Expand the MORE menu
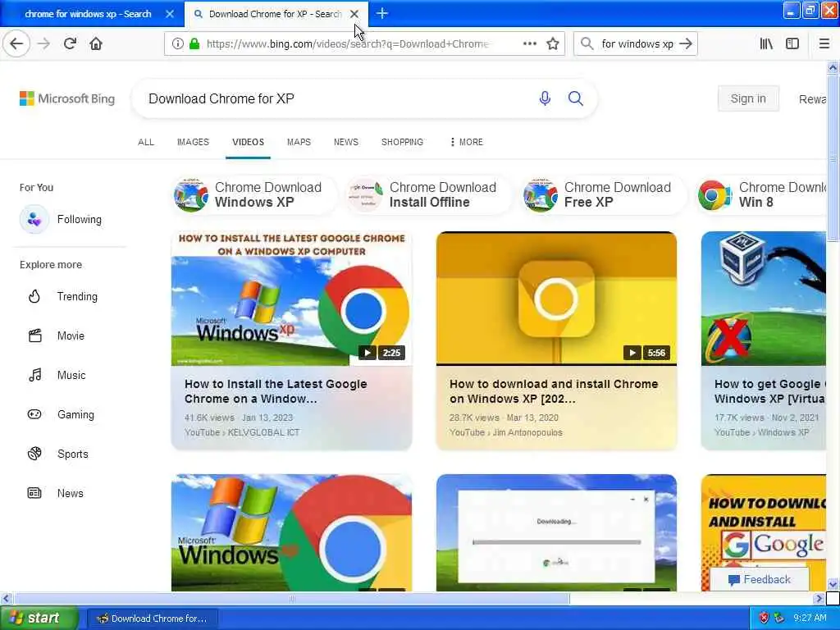The height and width of the screenshot is (630, 840). pyautogui.click(x=466, y=142)
